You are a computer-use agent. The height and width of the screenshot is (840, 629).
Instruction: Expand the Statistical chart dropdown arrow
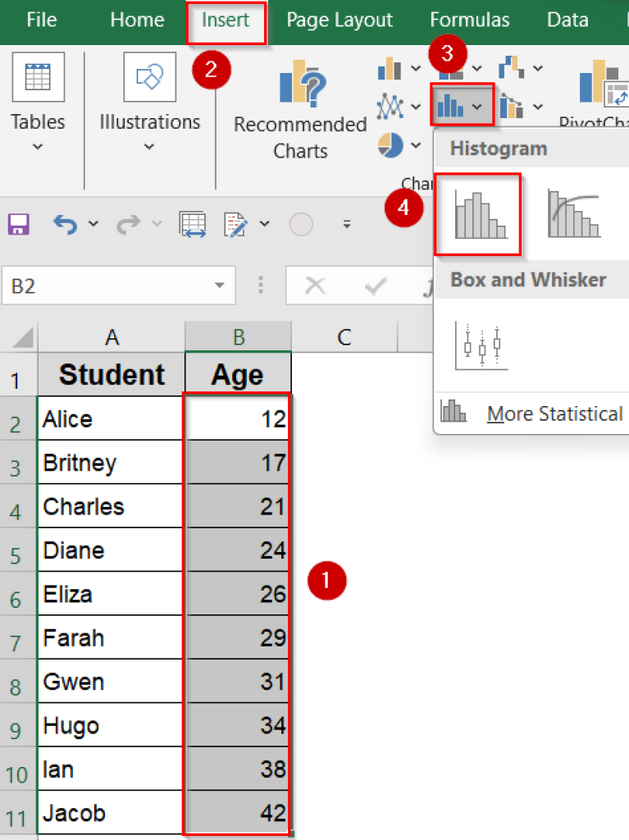click(x=477, y=105)
